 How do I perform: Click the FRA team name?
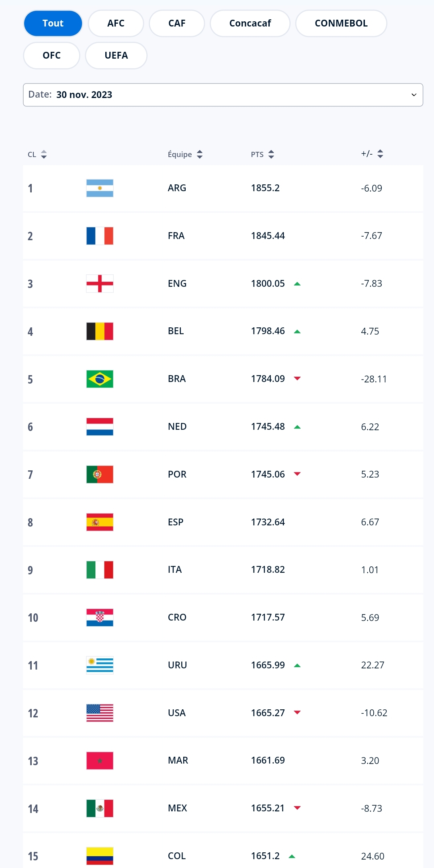(x=176, y=236)
